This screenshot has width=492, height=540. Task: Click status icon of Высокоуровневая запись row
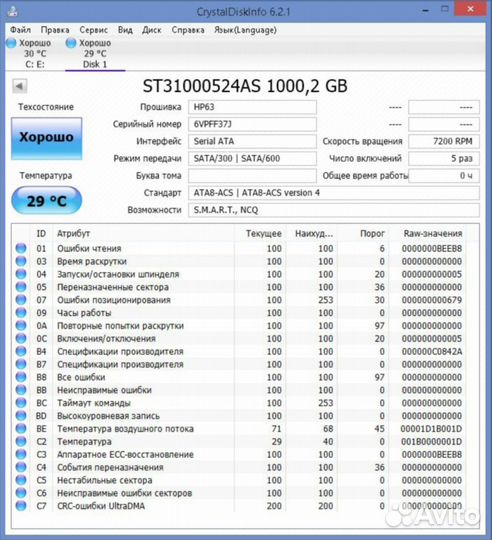21,416
